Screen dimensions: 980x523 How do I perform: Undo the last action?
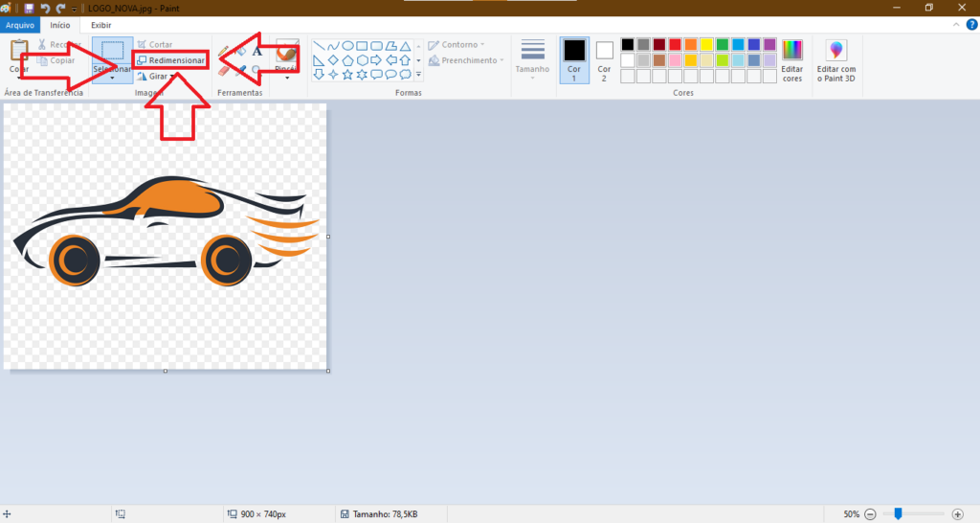click(x=45, y=8)
